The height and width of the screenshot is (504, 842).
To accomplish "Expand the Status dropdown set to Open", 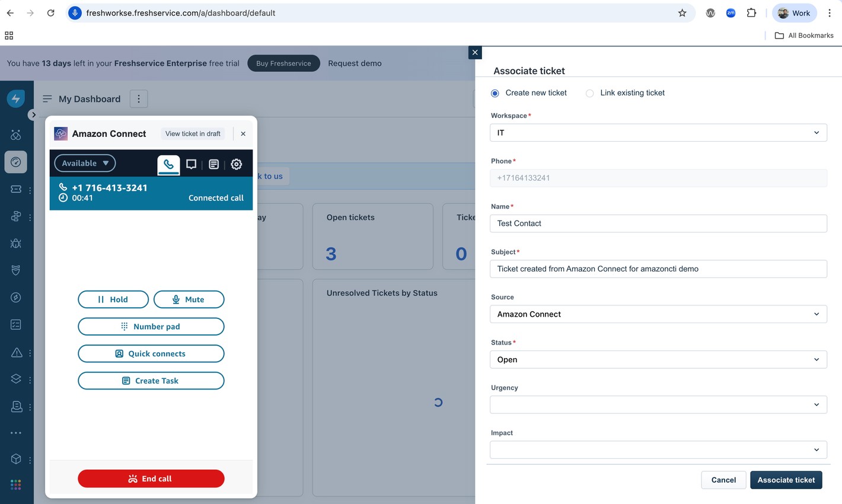I will pos(658,359).
